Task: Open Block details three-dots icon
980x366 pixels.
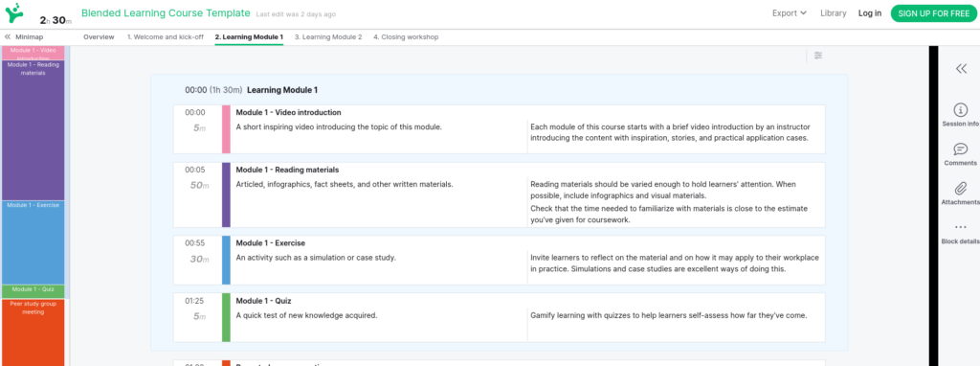Action: (961, 227)
